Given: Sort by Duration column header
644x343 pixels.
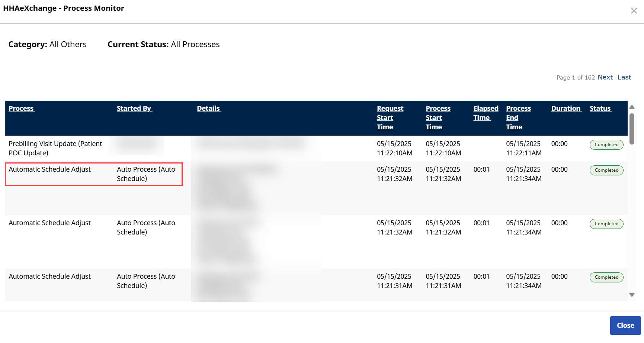Looking at the screenshot, I should click(x=566, y=109).
